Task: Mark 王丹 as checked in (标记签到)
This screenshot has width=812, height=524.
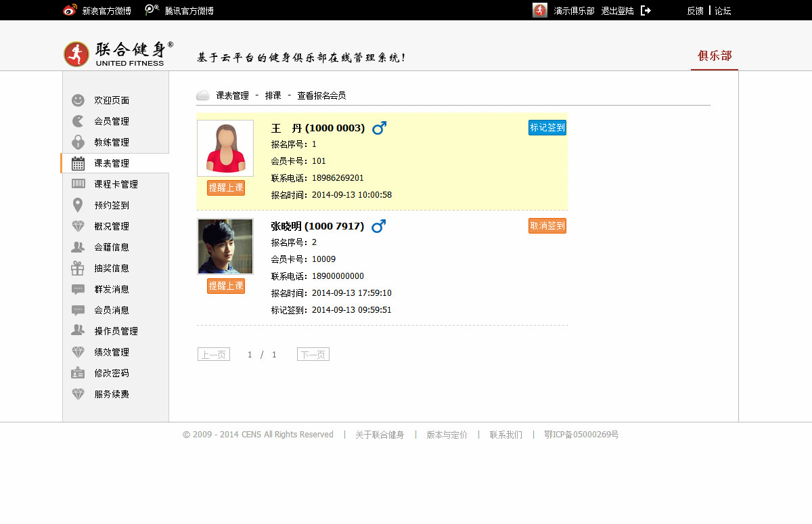Action: (x=547, y=127)
